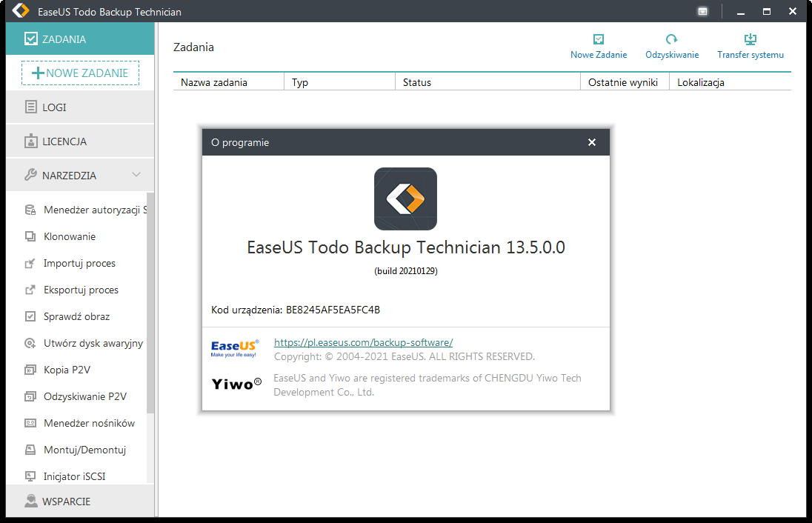The width and height of the screenshot is (812, 523).
Task: Click the EaseUS logo in title bar
Action: 21,11
